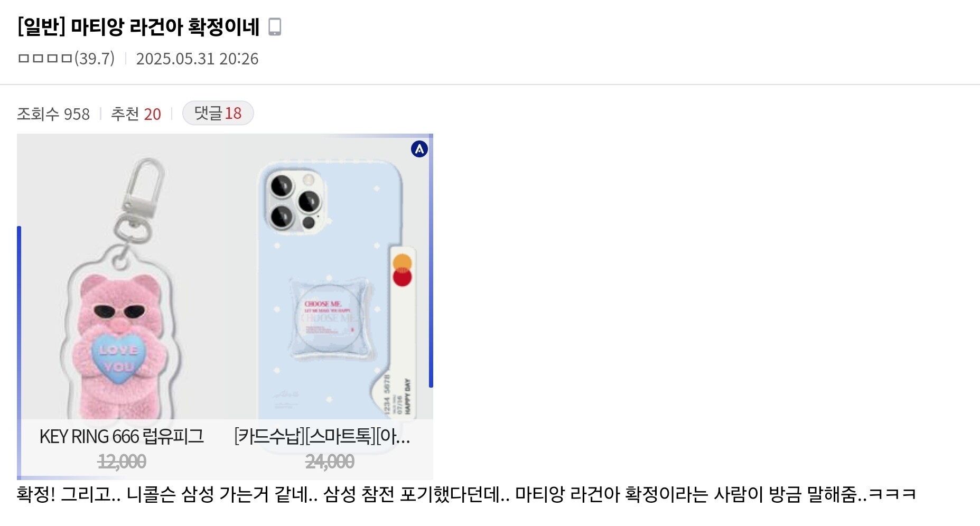Click the CHOOSE ME smart tok grip

pyautogui.click(x=328, y=316)
